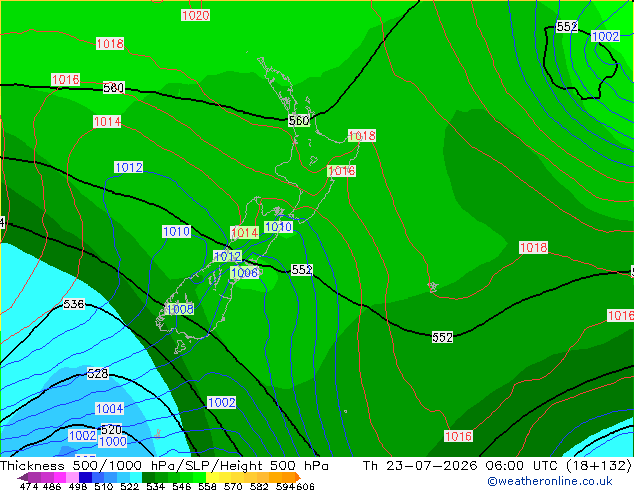Click the red 1014 label beside 1010 in central NZ
Screen dimensions: 634x490
tap(245, 232)
